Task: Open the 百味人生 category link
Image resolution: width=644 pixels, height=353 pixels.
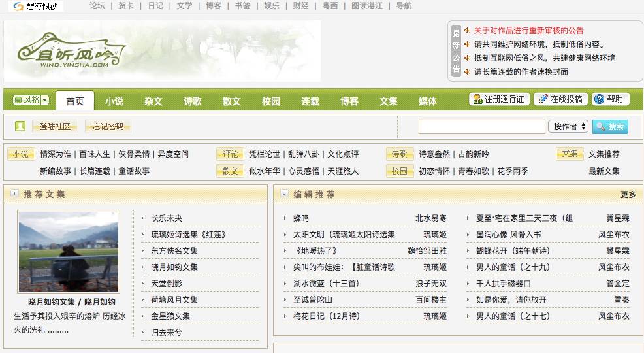Action: tap(95, 154)
